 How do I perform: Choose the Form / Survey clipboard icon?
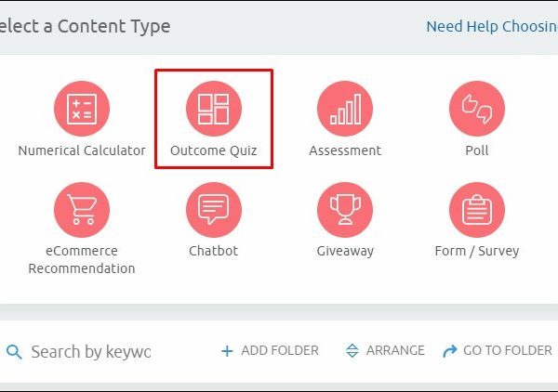pos(477,209)
